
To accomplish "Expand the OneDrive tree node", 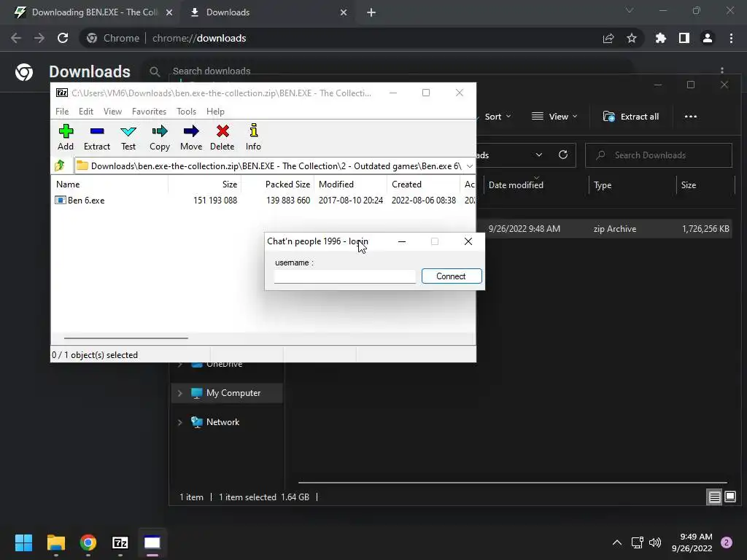I will tap(179, 365).
